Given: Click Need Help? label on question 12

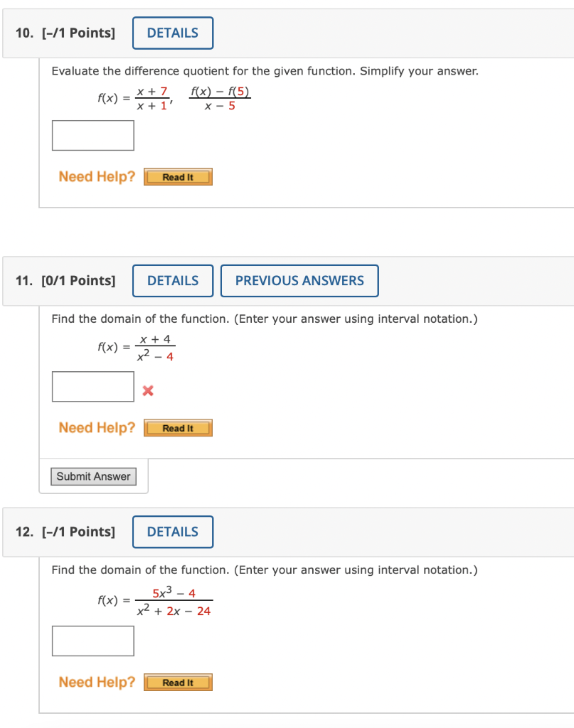Looking at the screenshot, I should coord(96,682).
